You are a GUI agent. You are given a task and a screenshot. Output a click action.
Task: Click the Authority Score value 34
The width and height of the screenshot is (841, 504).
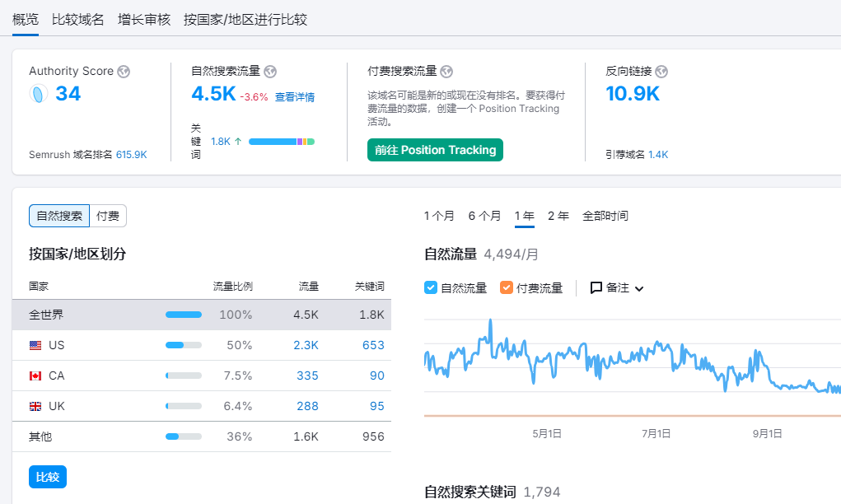[x=68, y=94]
